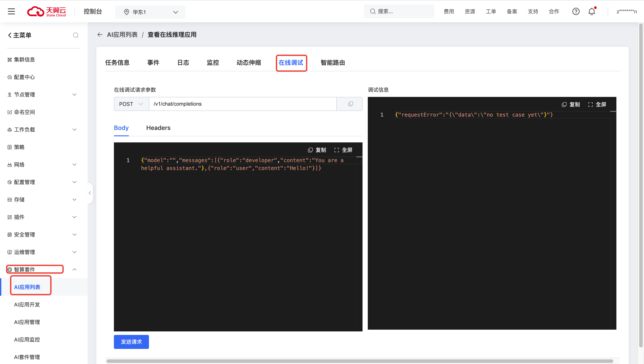644x364 pixels.
Task: Copy the 调试信息 output
Action: tap(571, 105)
